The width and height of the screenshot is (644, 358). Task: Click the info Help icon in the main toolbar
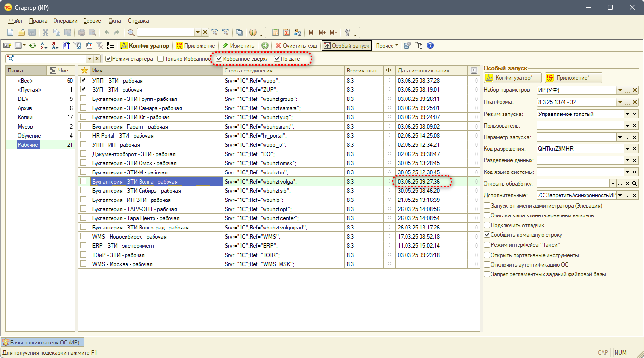click(252, 32)
